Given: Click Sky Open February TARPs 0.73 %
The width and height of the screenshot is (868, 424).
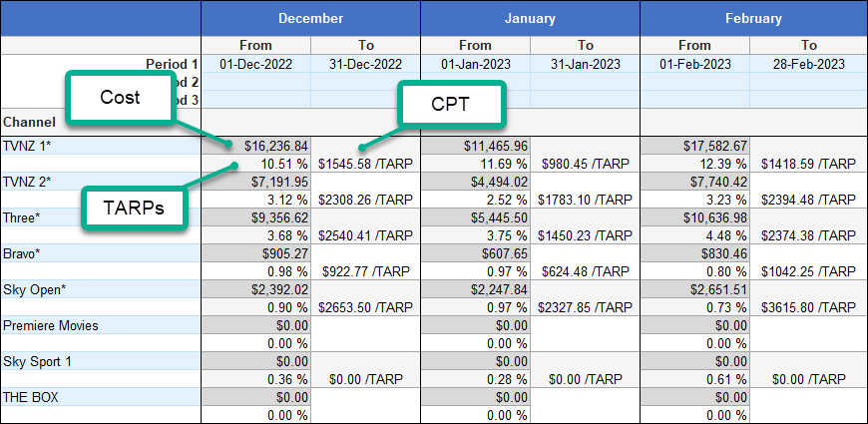Looking at the screenshot, I should [694, 306].
